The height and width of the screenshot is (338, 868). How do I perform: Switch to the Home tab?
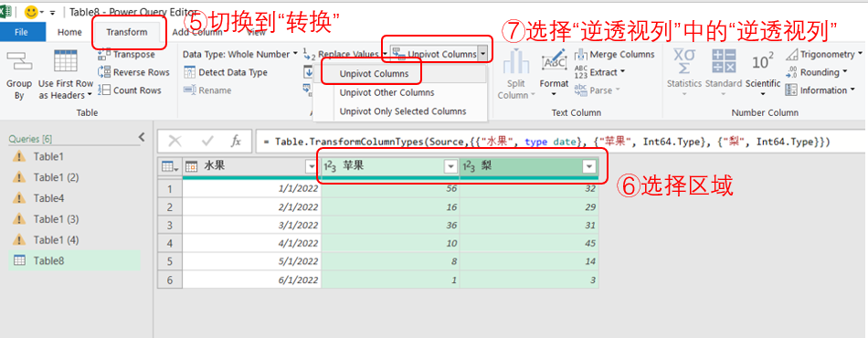click(69, 32)
